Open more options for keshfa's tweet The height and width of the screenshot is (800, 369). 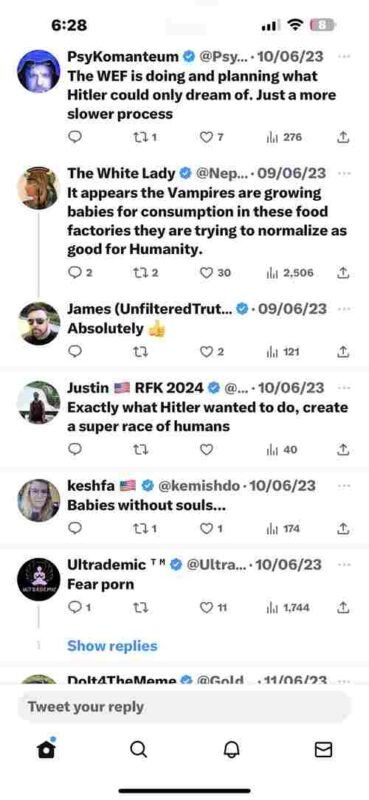(x=345, y=486)
